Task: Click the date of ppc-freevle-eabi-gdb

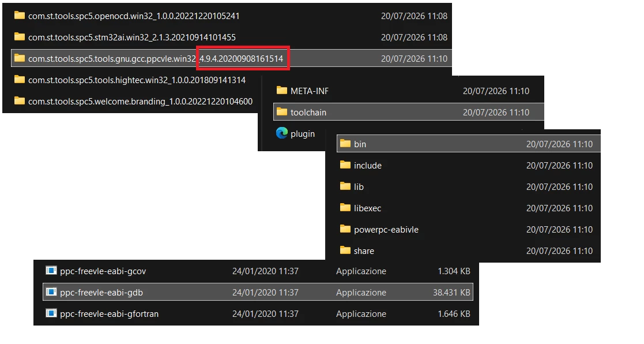Action: [265, 293]
